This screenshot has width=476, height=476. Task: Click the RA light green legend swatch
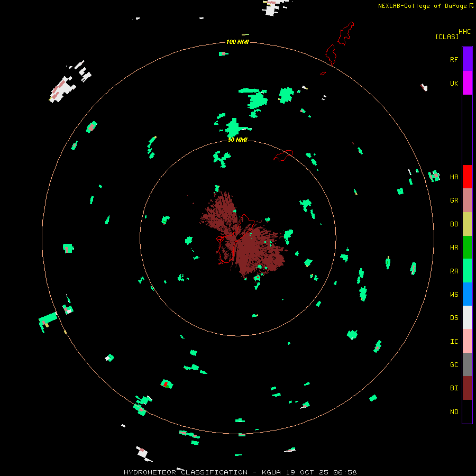[x=467, y=271]
